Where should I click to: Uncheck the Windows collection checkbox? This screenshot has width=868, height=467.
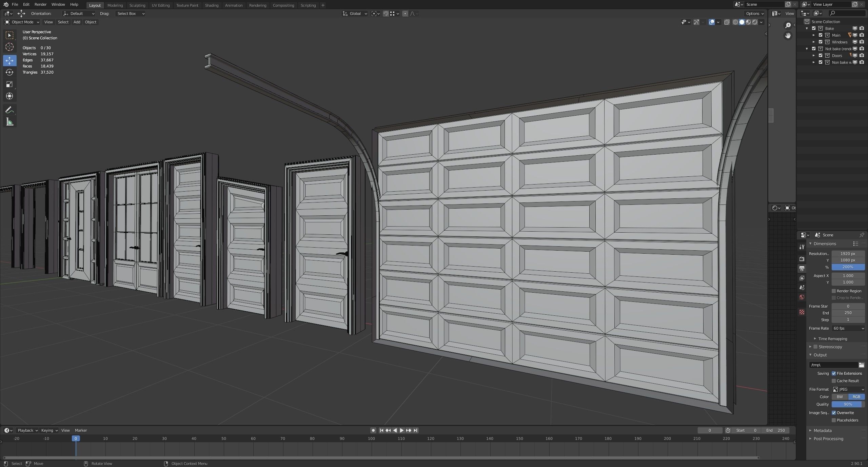(821, 42)
